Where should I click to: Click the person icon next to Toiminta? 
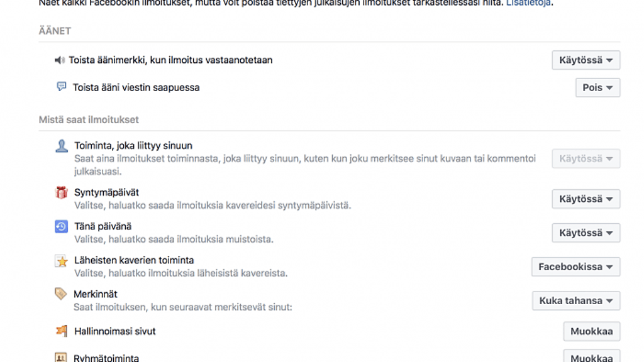tap(62, 146)
